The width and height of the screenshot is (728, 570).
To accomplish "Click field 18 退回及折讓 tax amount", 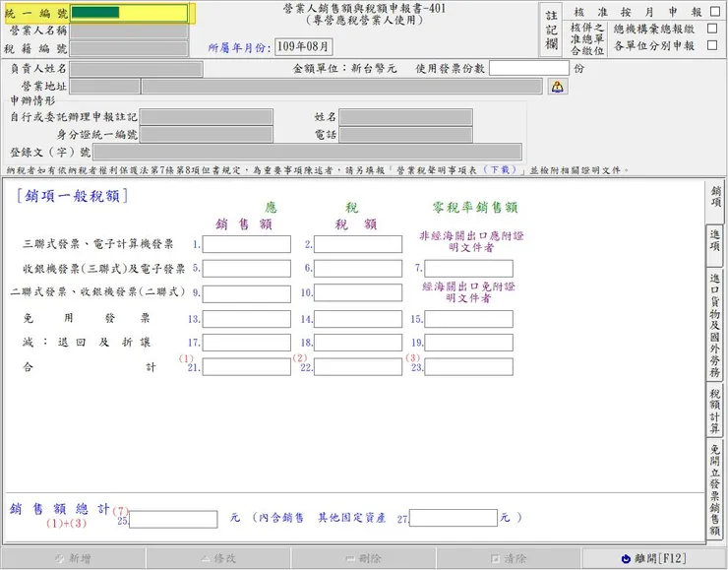I will pos(358,343).
